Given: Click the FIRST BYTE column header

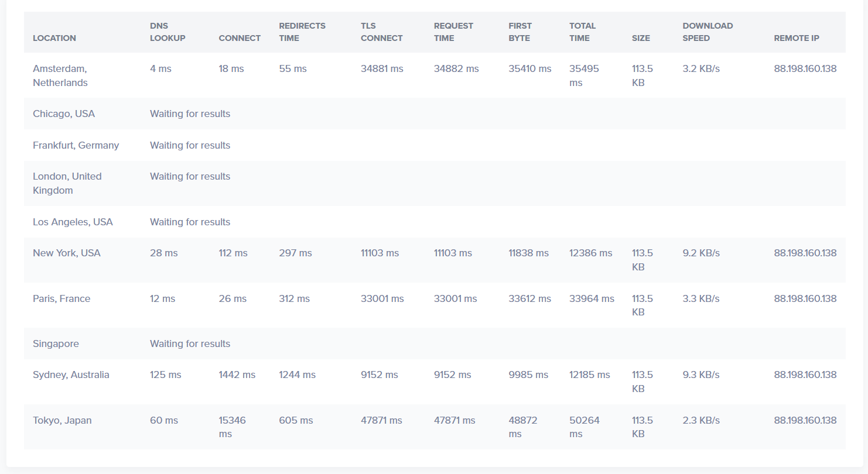Looking at the screenshot, I should (x=520, y=32).
